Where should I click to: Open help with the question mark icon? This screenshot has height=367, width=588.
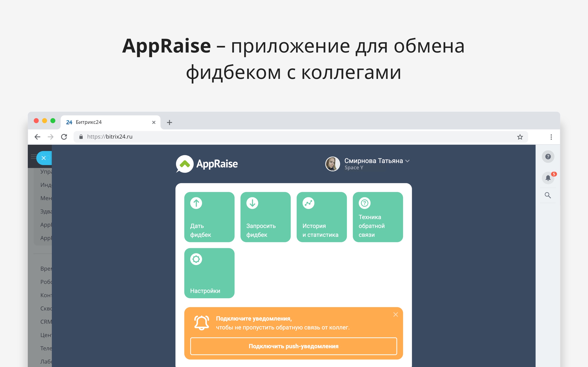tap(548, 157)
